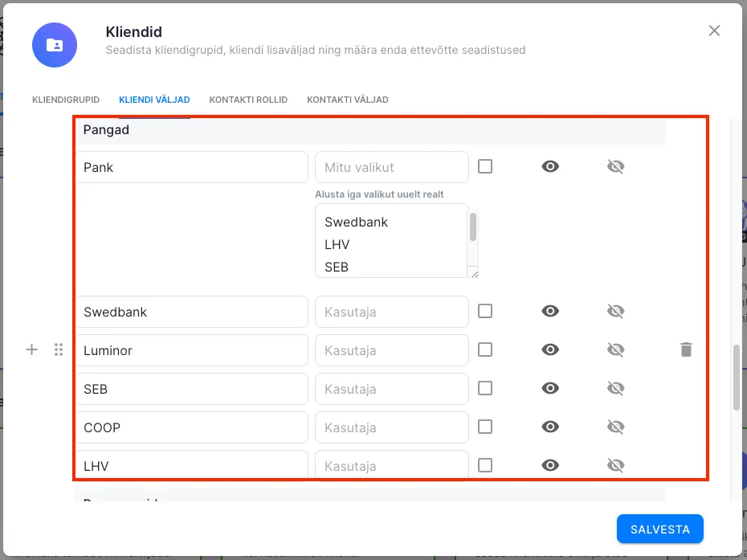Show the Swedbank field with eye icon
This screenshot has height=560, width=747.
point(550,311)
